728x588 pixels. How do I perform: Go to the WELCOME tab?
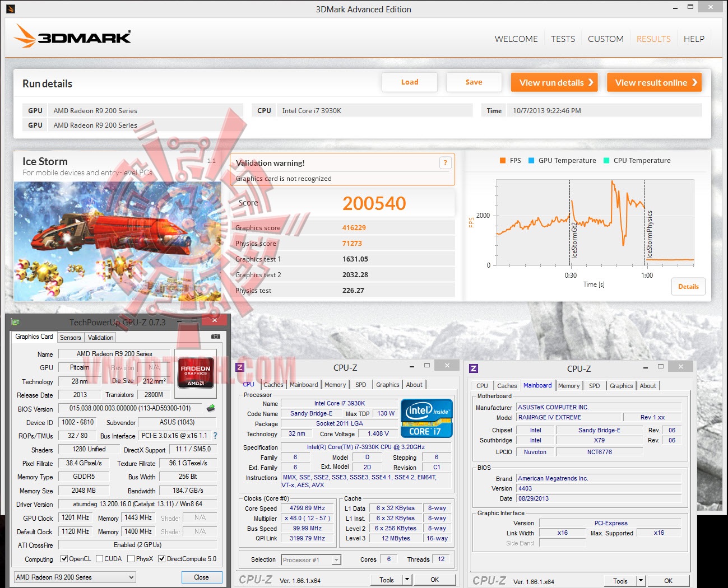point(516,39)
